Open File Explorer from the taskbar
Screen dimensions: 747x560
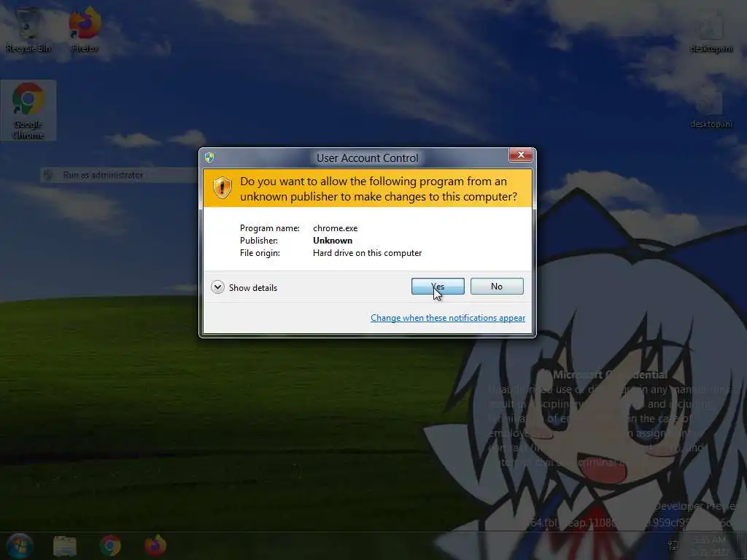[65, 545]
